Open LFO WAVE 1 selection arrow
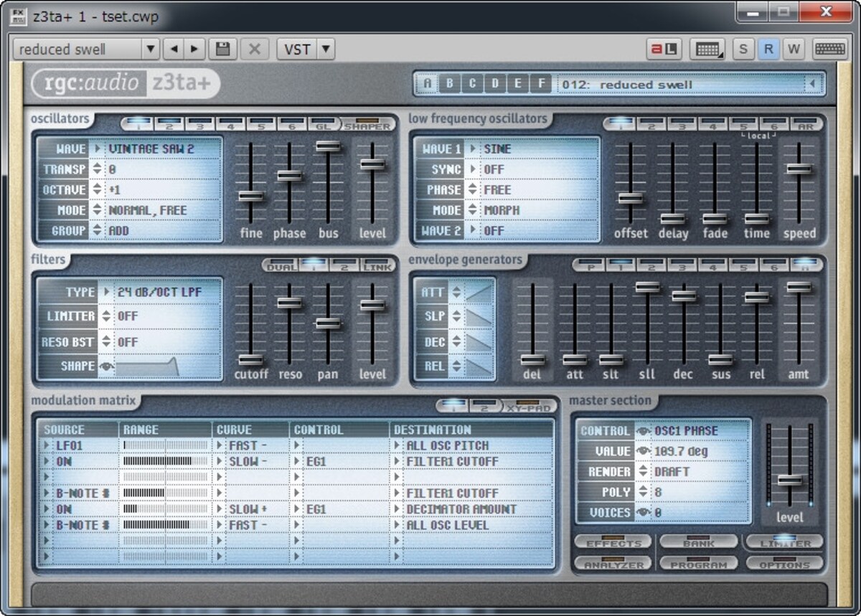861x616 pixels. (473, 149)
